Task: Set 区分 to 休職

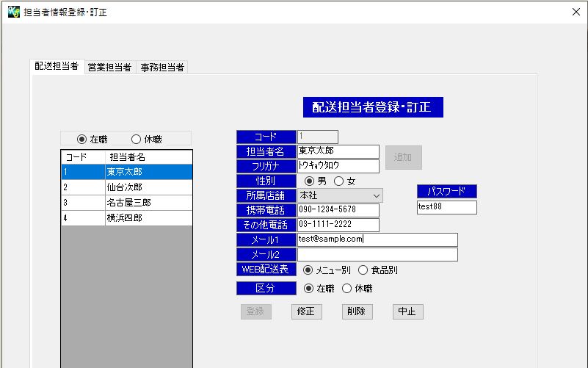Action: click(347, 289)
